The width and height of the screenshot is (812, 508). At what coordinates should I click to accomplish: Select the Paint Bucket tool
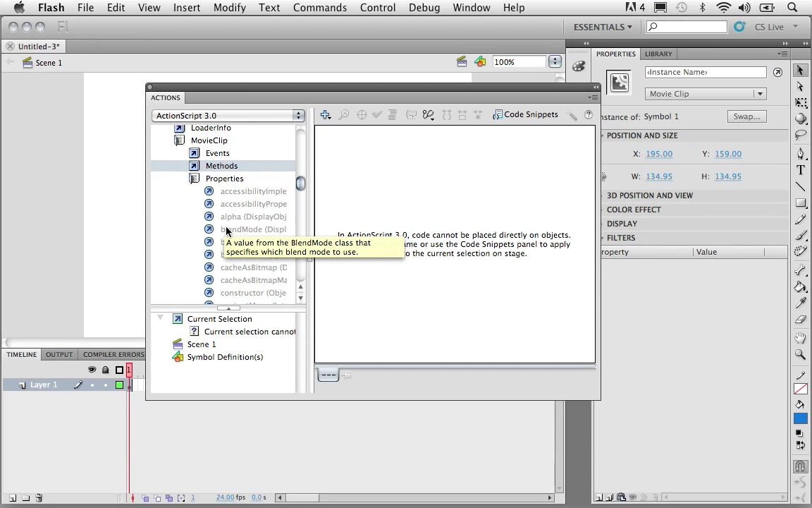coord(800,286)
